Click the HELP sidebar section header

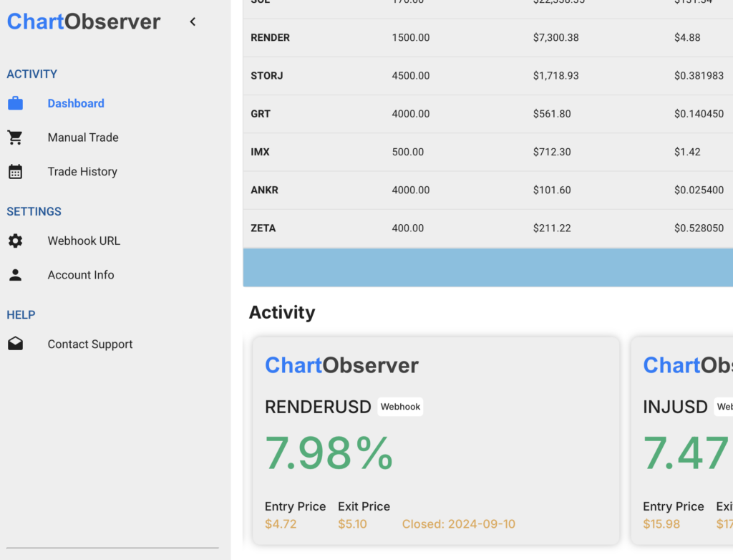(21, 315)
